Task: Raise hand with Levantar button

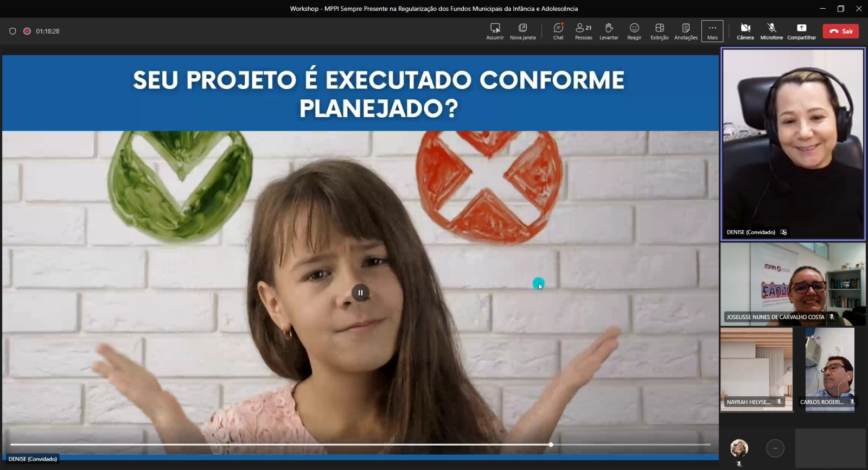Action: tap(609, 31)
